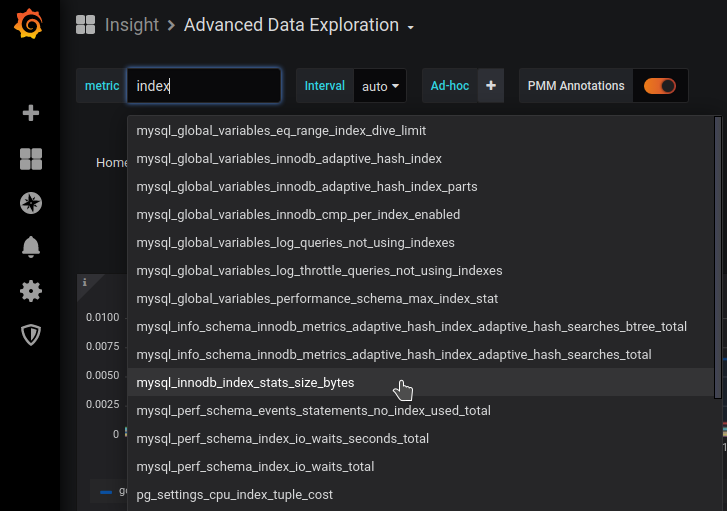Choose mysql_global_variables_performance_schema_max_index_stat
The image size is (727, 511).
(421, 298)
